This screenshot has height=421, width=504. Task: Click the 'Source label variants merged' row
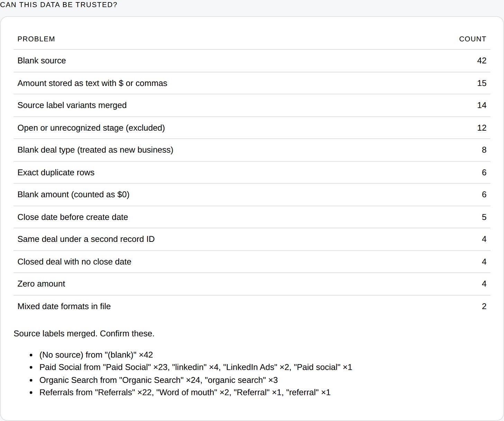(x=252, y=105)
